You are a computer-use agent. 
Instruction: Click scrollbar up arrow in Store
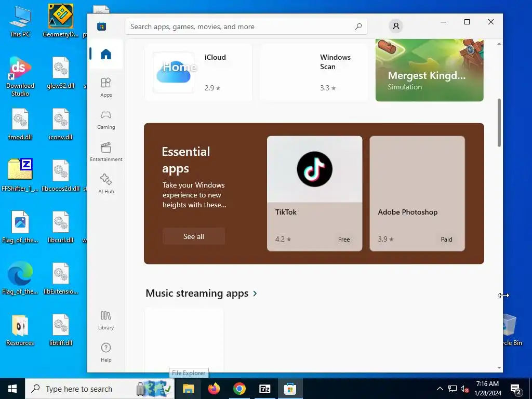[x=499, y=44]
